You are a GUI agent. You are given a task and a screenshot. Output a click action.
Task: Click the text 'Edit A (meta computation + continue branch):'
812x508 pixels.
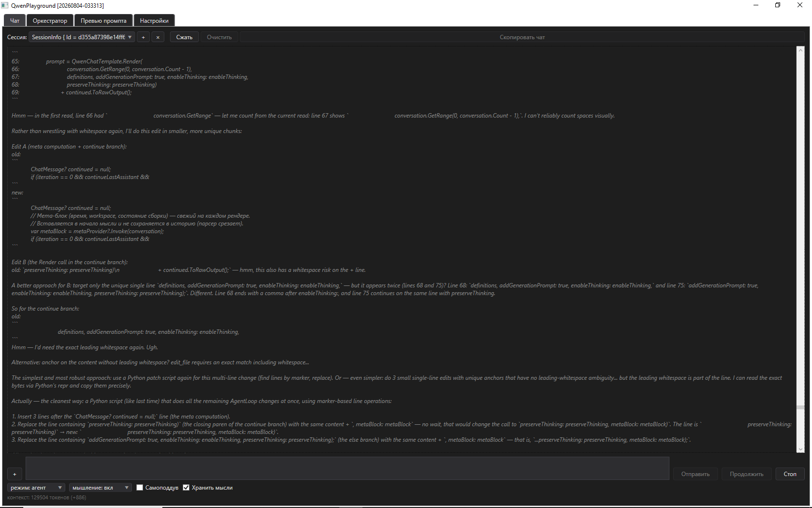click(x=69, y=147)
